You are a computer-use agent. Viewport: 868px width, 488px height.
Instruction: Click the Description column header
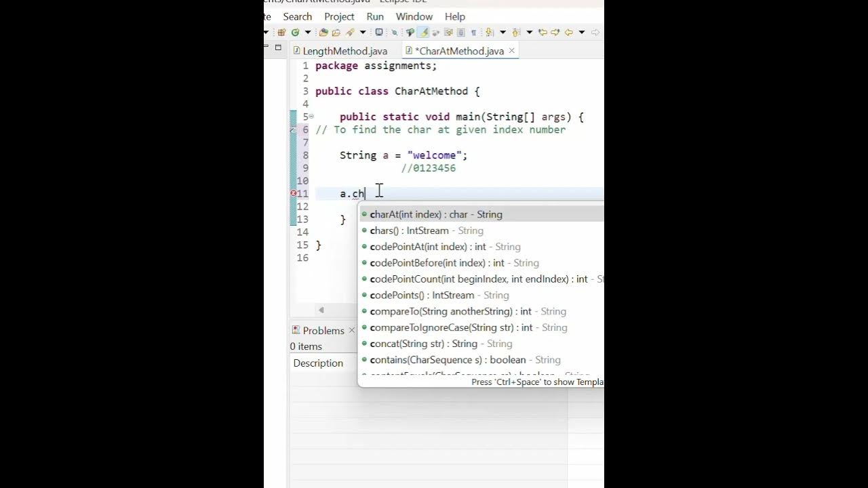coord(318,363)
